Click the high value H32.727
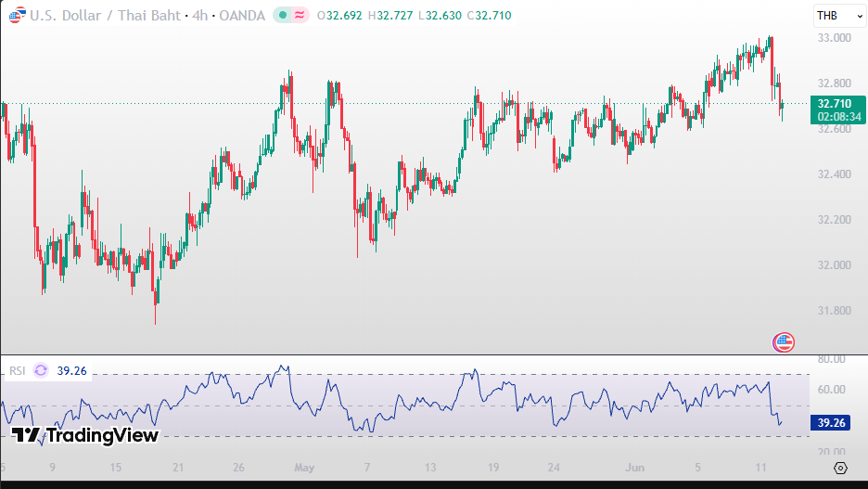The image size is (868, 489). click(390, 16)
